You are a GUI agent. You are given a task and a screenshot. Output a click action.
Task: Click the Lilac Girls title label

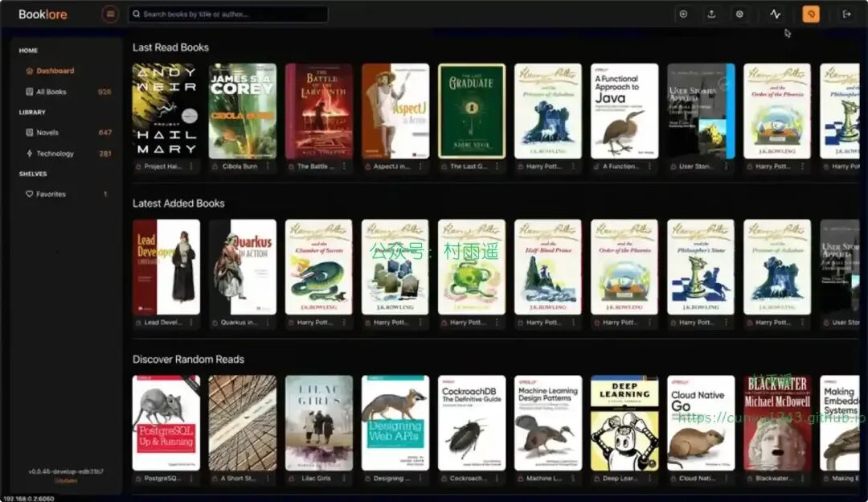(316, 478)
